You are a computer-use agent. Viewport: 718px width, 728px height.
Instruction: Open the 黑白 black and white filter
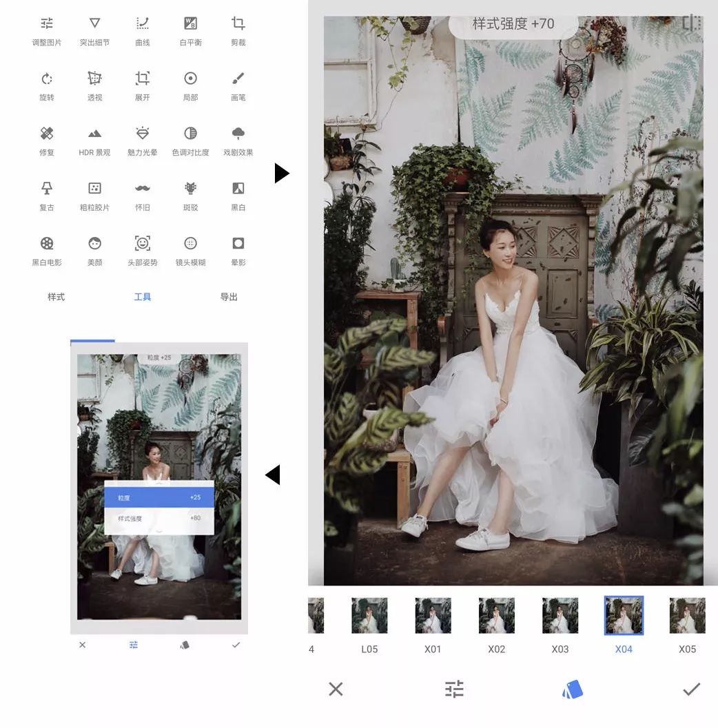tap(238, 196)
